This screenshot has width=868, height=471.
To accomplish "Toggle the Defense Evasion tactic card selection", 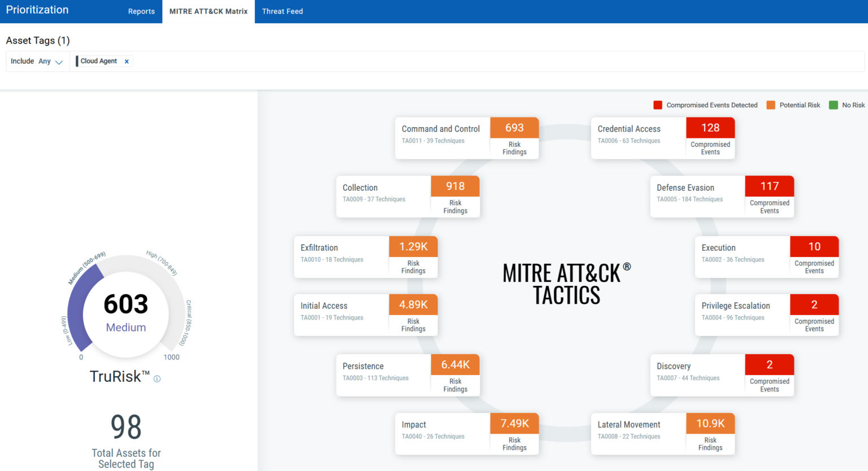I will pyautogui.click(x=696, y=196).
